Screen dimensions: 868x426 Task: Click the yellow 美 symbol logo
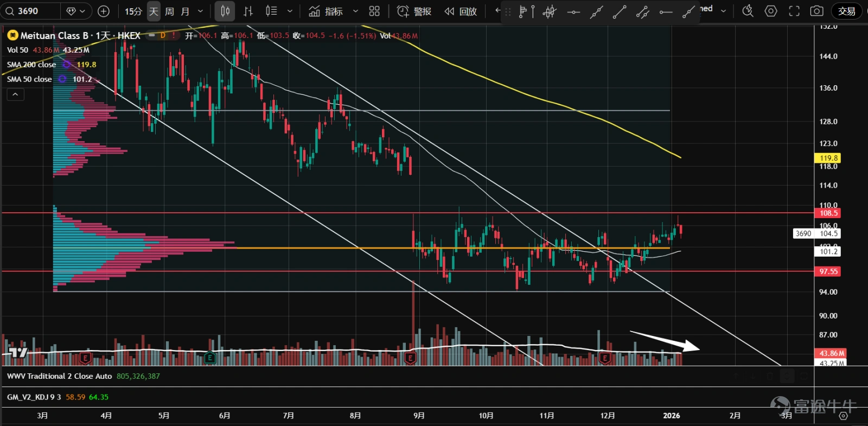click(x=12, y=35)
